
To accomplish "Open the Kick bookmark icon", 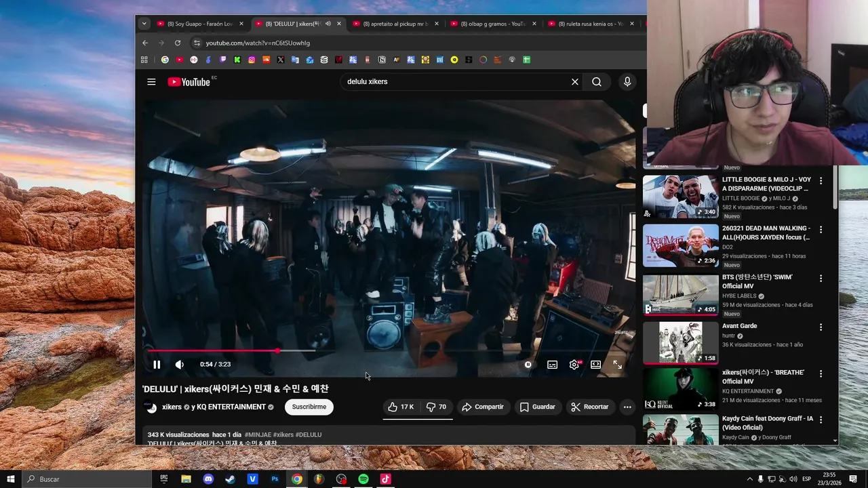I will (x=237, y=60).
